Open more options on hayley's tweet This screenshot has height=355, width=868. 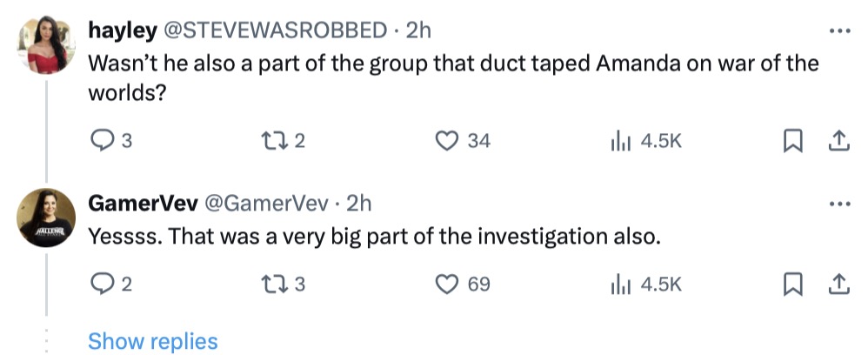tap(838, 30)
